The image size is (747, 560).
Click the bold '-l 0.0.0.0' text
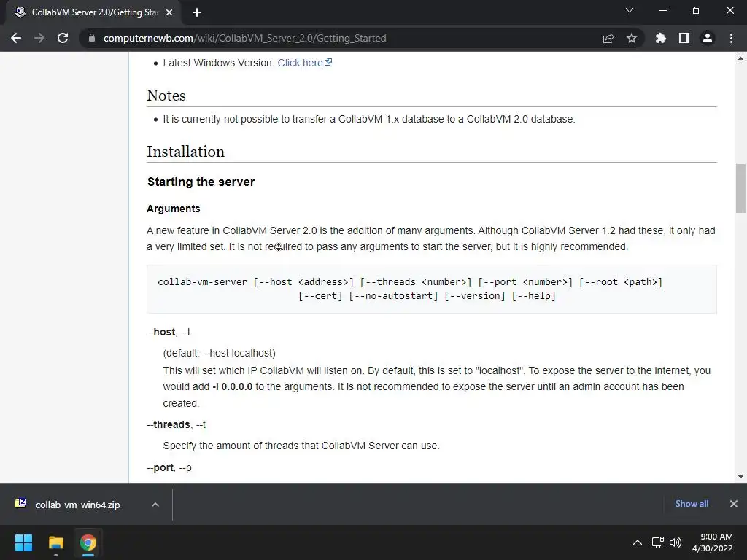coord(233,386)
